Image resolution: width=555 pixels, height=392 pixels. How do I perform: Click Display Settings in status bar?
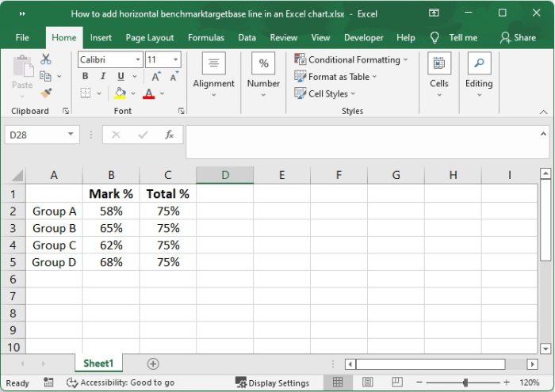click(x=272, y=382)
